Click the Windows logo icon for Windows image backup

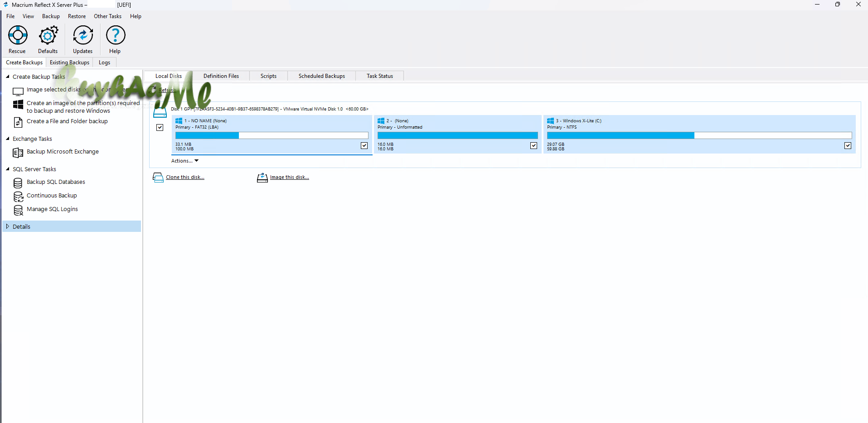coord(18,105)
